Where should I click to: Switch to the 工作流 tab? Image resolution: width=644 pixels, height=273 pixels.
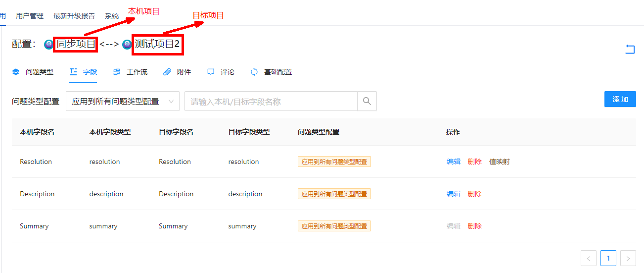coord(131,72)
